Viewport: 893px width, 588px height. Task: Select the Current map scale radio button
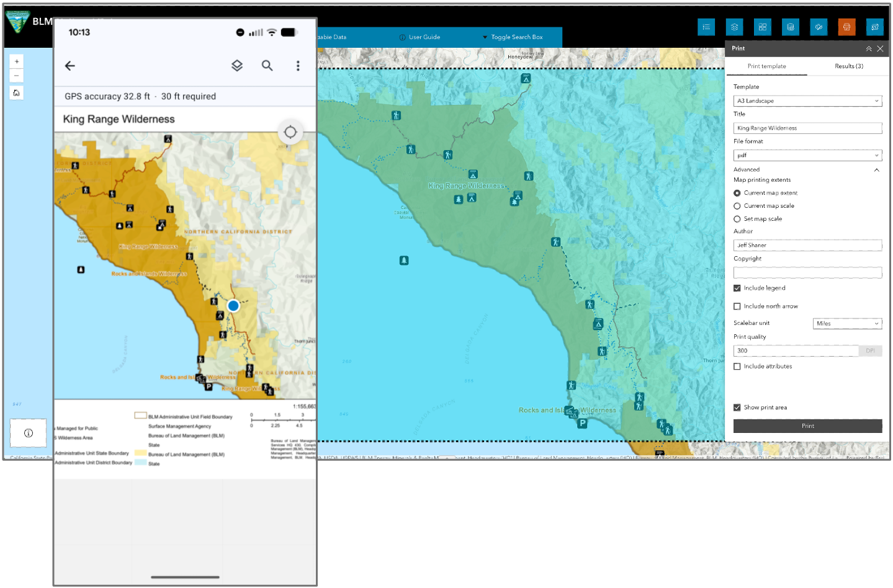737,205
